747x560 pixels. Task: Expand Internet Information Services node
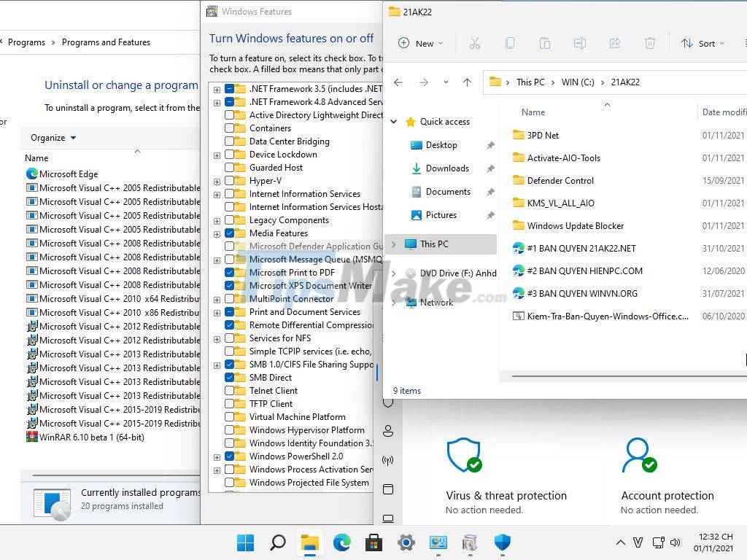pos(217,195)
